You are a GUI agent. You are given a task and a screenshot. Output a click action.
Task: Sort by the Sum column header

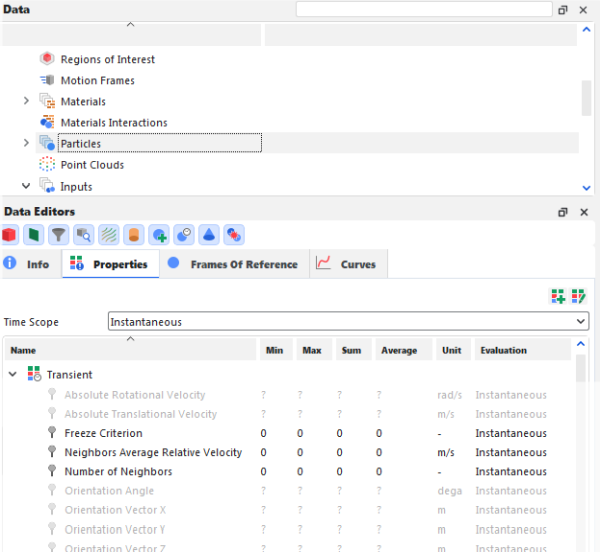(x=354, y=350)
